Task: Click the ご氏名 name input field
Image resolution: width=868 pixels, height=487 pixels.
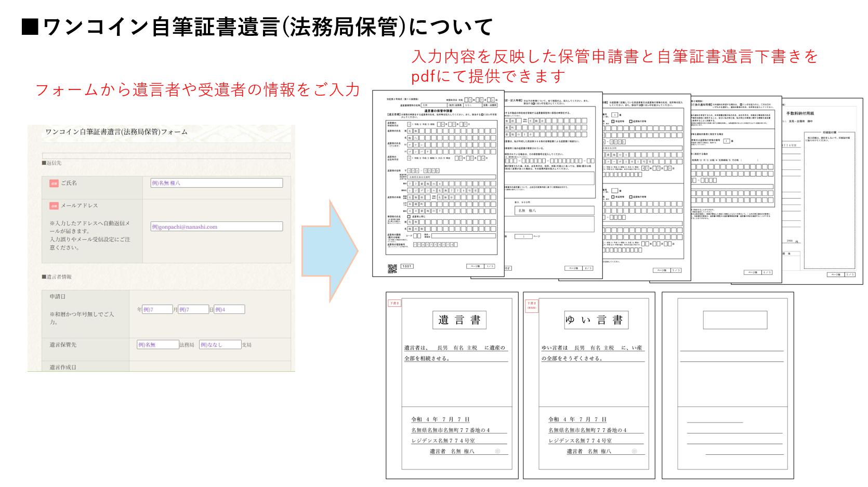Action: [x=216, y=183]
